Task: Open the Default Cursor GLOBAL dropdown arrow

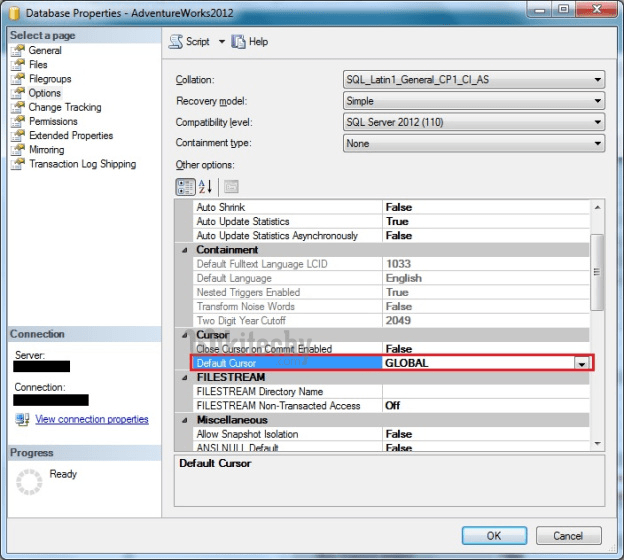Action: (x=581, y=363)
